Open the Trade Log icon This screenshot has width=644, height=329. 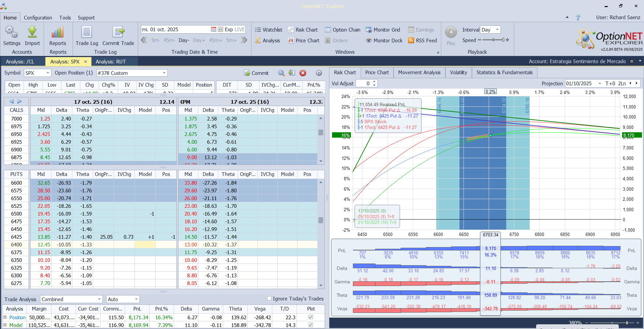pos(87,33)
